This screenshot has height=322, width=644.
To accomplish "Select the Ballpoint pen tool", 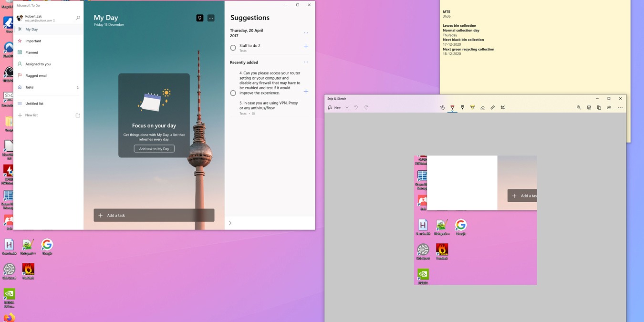I will pyautogui.click(x=452, y=107).
